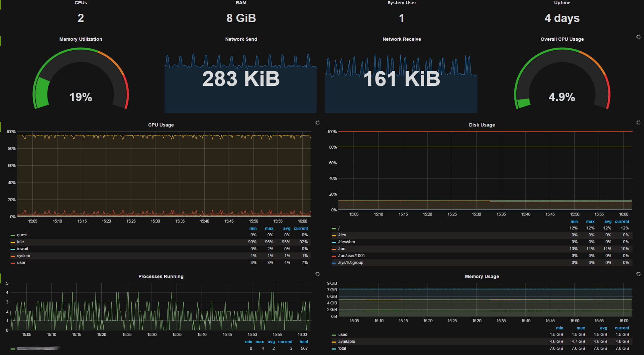This screenshot has width=644, height=355.
Task: Toggle the guest series in CPU legend
Action: coord(22,235)
